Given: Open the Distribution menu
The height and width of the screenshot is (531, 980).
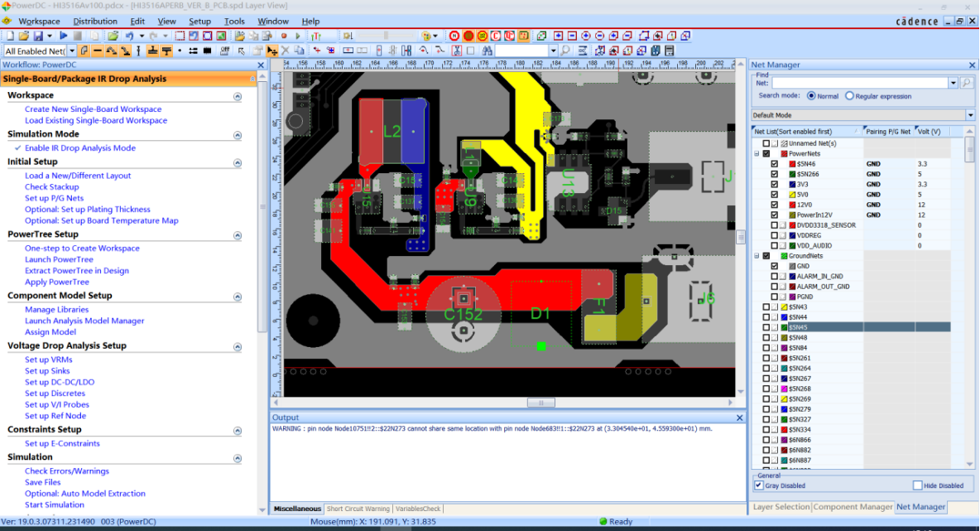Looking at the screenshot, I should click(95, 22).
